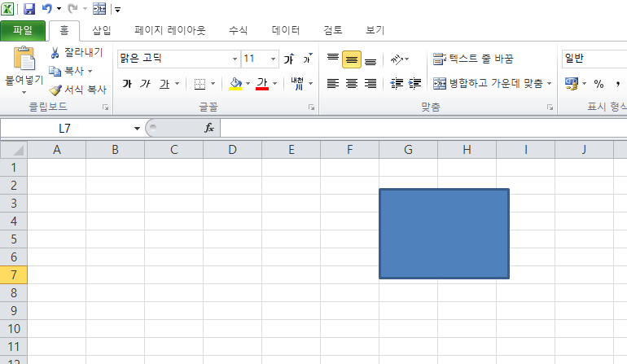Toggle left text alignment
Viewport: 627px width, 364px height.
(x=333, y=84)
